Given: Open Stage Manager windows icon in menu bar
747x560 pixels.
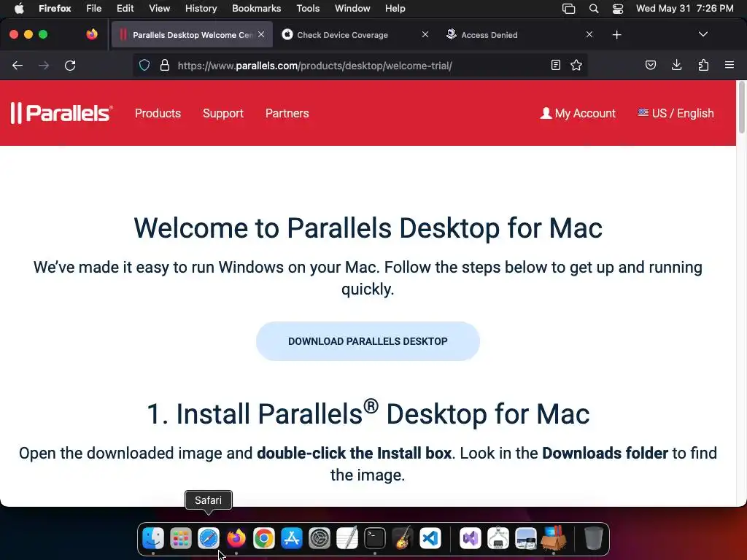Looking at the screenshot, I should pos(568,9).
